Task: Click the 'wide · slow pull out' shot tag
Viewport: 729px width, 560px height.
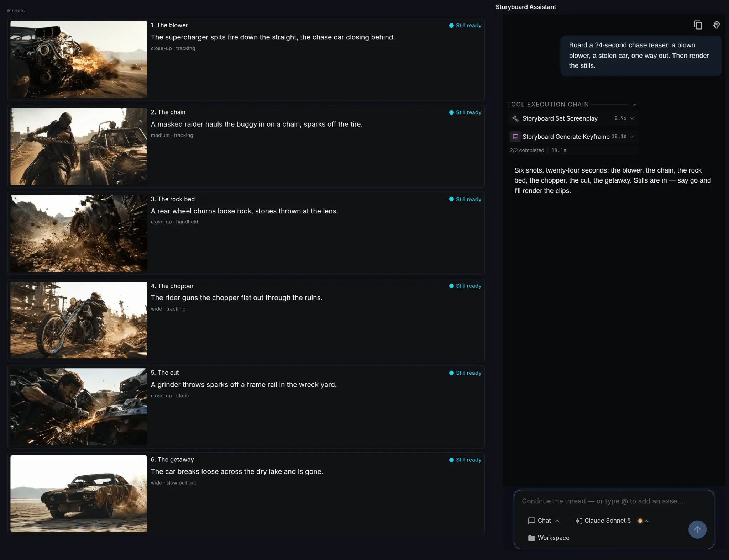Action: [x=173, y=483]
